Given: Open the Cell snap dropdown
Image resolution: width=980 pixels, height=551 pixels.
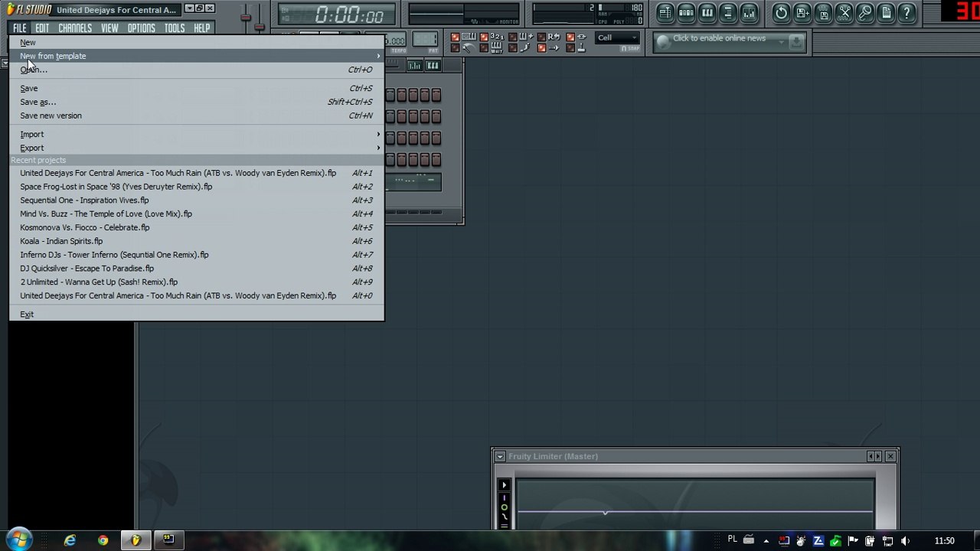Looking at the screenshot, I should (x=617, y=38).
